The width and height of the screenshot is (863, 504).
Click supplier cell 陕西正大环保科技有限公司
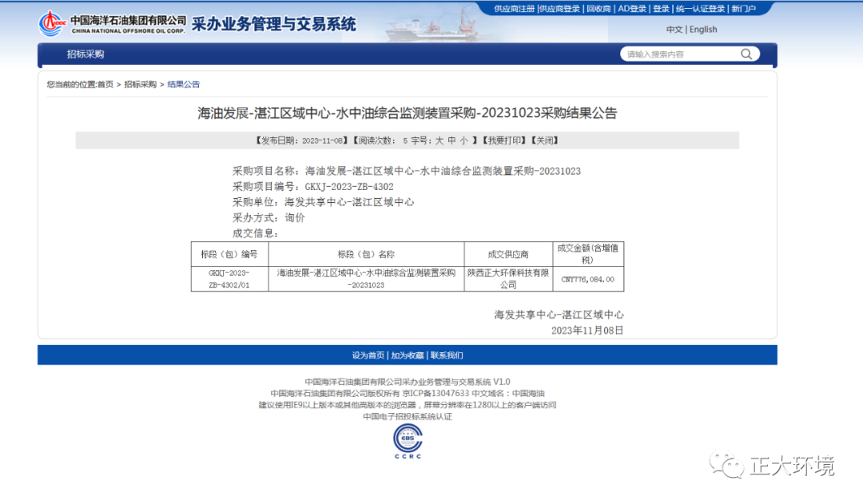508,279
